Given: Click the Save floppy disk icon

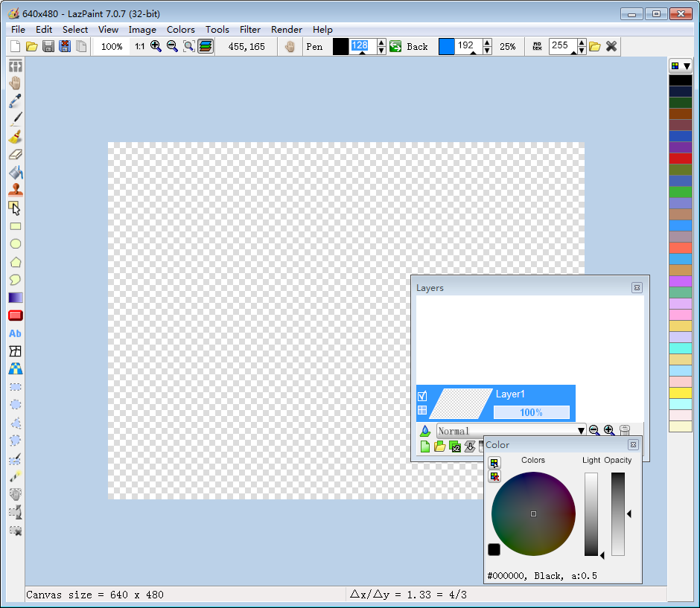Looking at the screenshot, I should coord(48,46).
